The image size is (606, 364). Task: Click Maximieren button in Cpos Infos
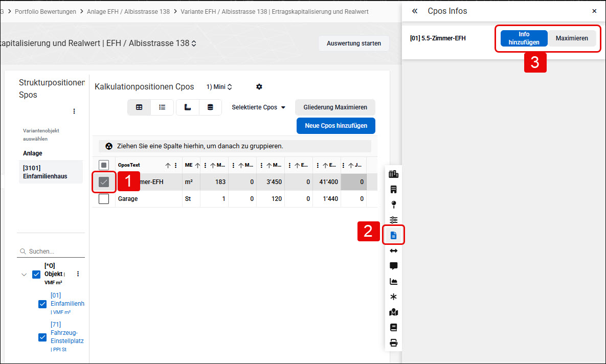tap(572, 38)
